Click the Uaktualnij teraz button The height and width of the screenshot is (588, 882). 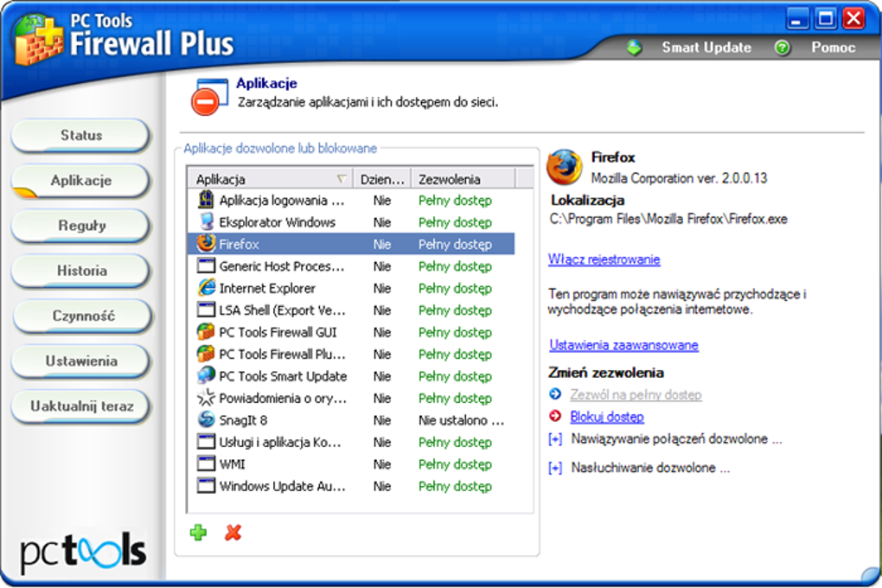click(x=81, y=406)
